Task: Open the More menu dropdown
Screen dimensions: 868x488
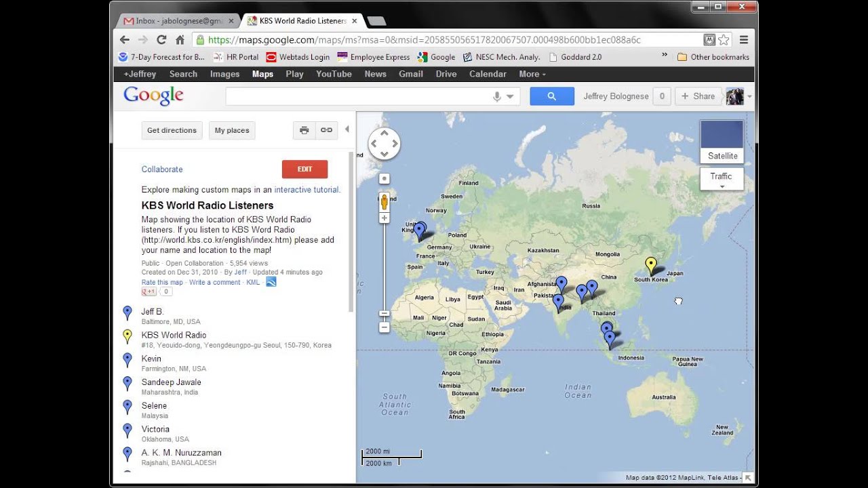Action: (x=532, y=74)
